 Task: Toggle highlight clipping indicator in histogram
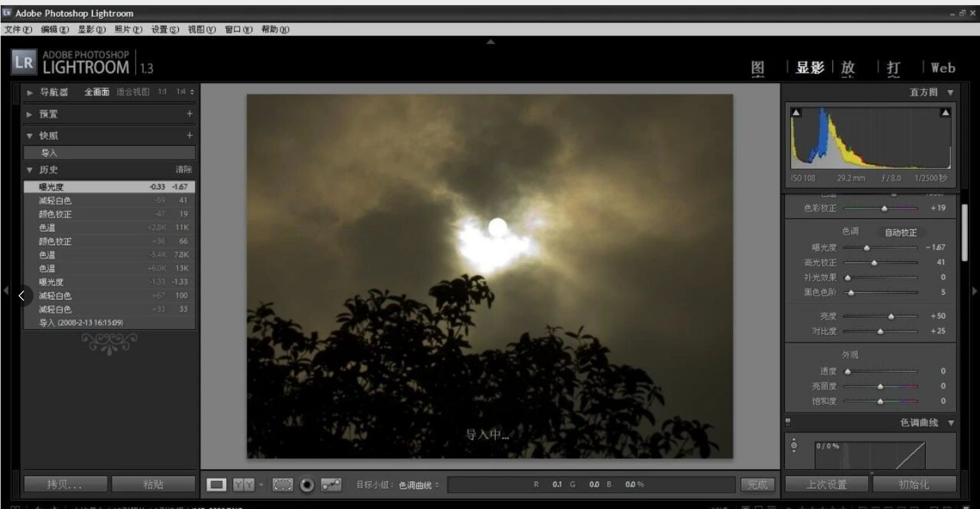point(945,112)
